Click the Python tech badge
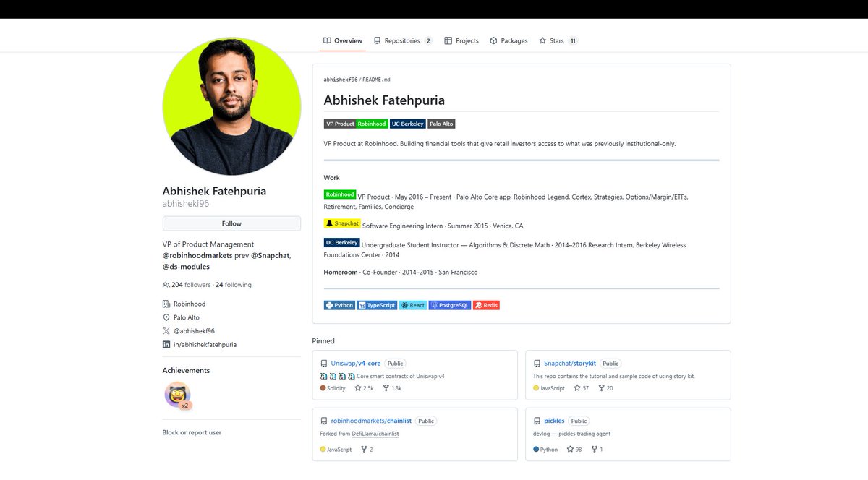 (x=340, y=305)
